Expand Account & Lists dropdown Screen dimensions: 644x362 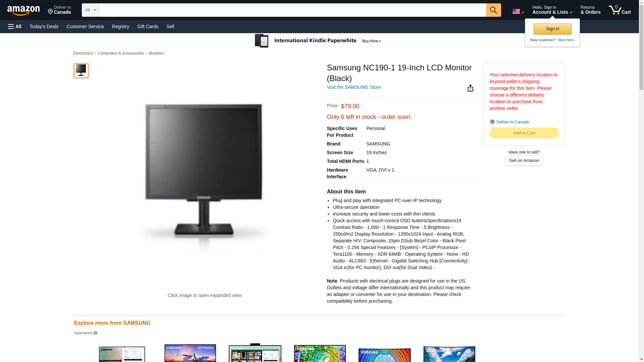coord(552,10)
